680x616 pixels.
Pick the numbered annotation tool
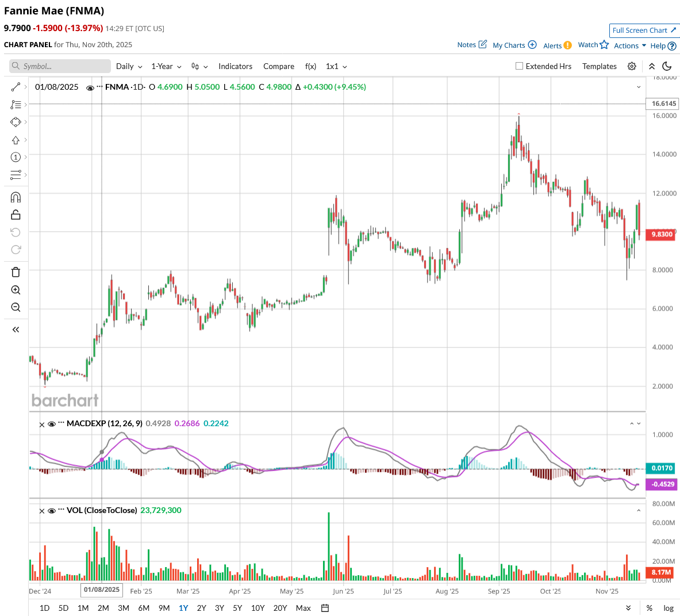pyautogui.click(x=16, y=157)
